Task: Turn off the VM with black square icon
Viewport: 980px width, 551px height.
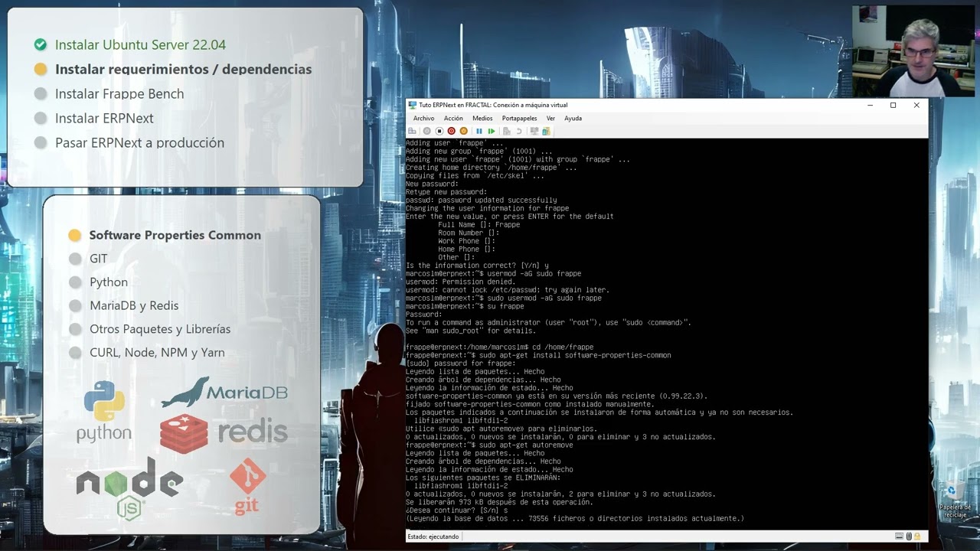Action: pos(439,131)
